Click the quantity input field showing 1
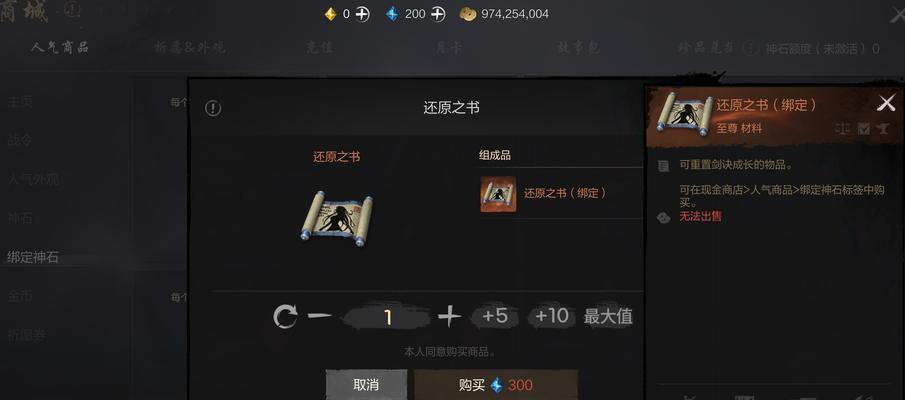This screenshot has width=905, height=400. [x=387, y=317]
